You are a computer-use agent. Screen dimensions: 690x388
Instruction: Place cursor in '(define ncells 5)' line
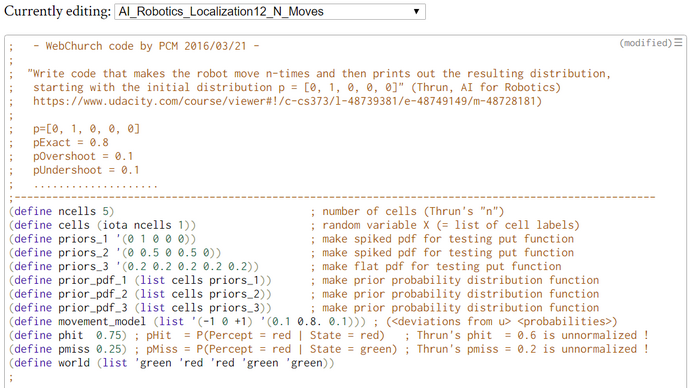[62, 212]
